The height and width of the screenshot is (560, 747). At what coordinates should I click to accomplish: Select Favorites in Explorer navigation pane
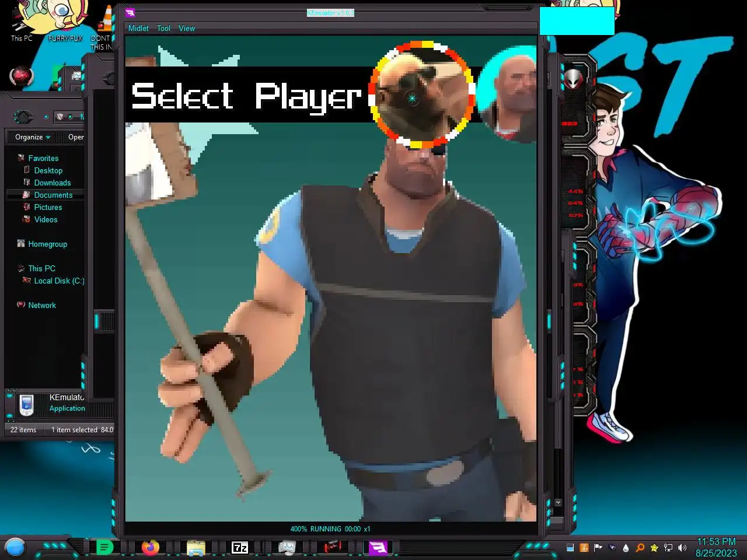click(x=43, y=158)
